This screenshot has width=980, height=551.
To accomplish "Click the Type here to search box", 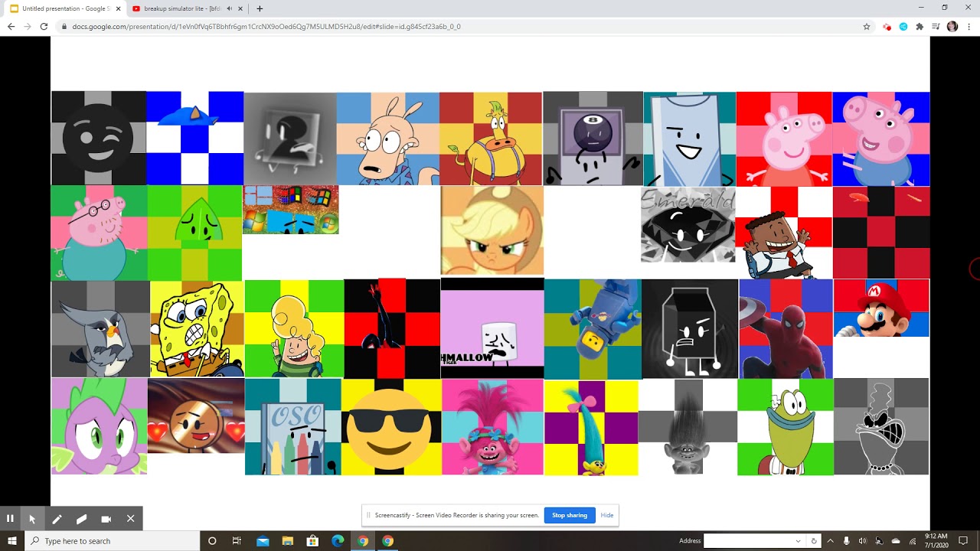I will coord(112,541).
